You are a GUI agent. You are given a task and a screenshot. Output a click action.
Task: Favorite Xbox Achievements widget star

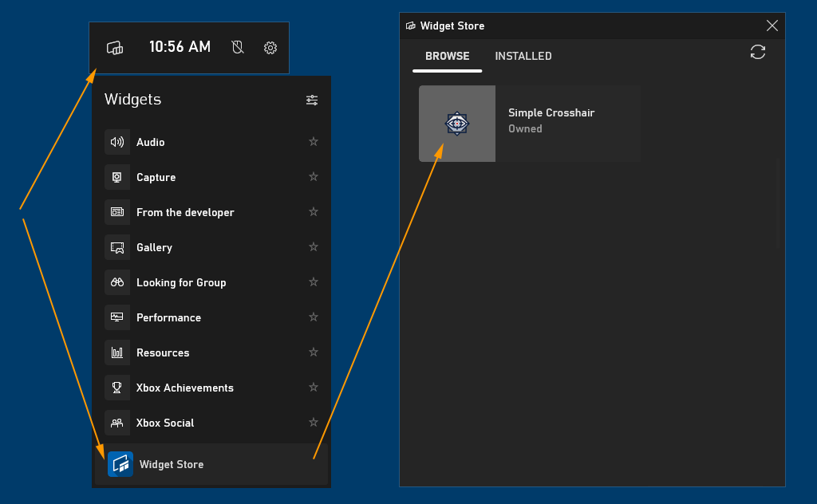click(313, 387)
